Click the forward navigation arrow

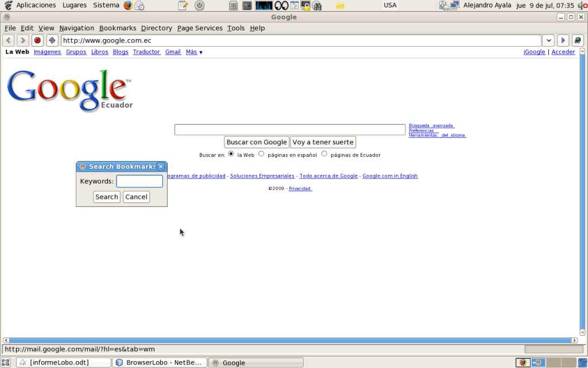(x=22, y=40)
